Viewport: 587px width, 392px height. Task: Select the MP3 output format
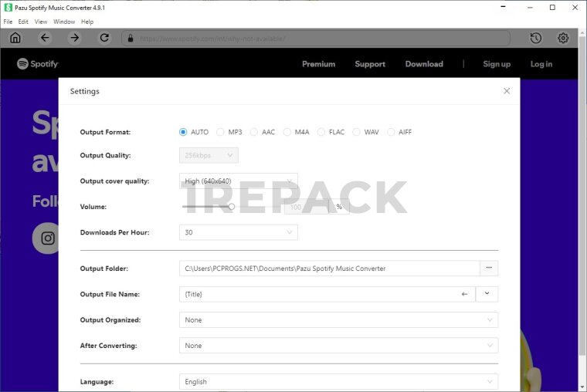click(221, 132)
